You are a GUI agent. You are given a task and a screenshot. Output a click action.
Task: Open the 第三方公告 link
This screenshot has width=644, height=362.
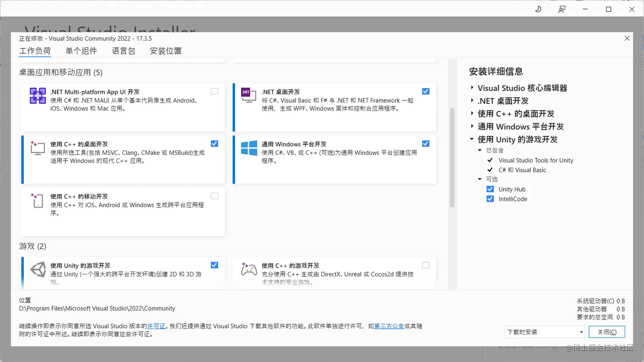[389, 326]
